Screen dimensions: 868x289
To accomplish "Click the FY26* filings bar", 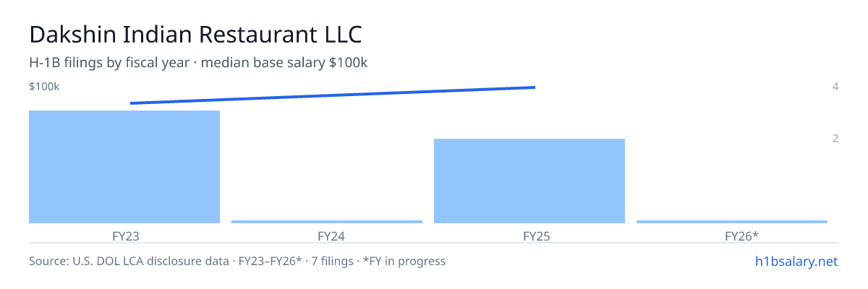I will coord(732,222).
